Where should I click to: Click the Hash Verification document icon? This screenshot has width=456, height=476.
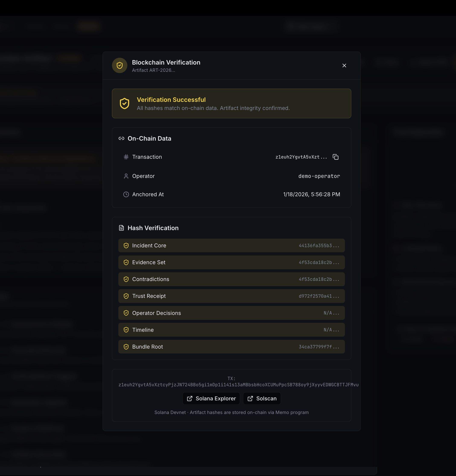pos(121,228)
